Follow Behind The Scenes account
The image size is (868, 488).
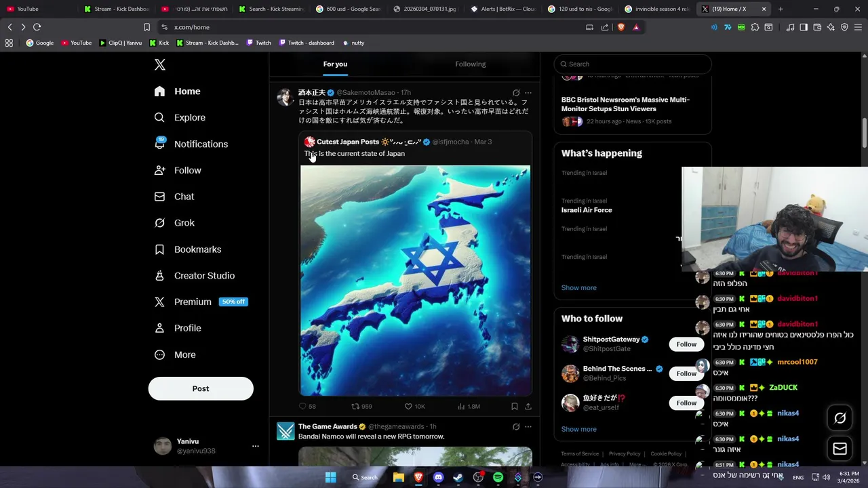coord(686,373)
